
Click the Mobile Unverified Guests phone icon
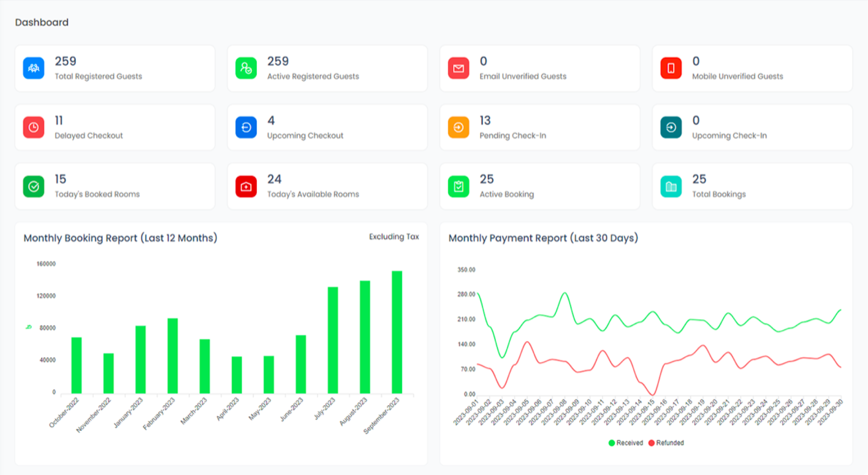pos(671,68)
